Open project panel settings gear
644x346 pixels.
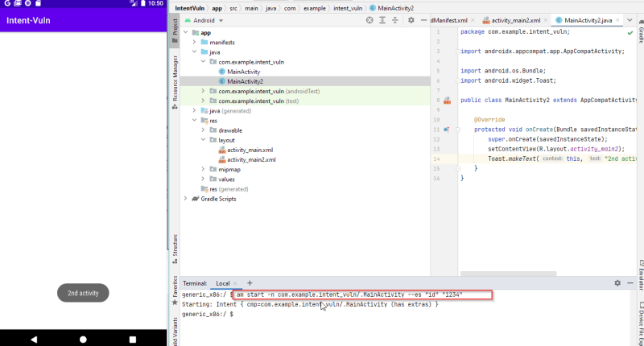tap(411, 20)
